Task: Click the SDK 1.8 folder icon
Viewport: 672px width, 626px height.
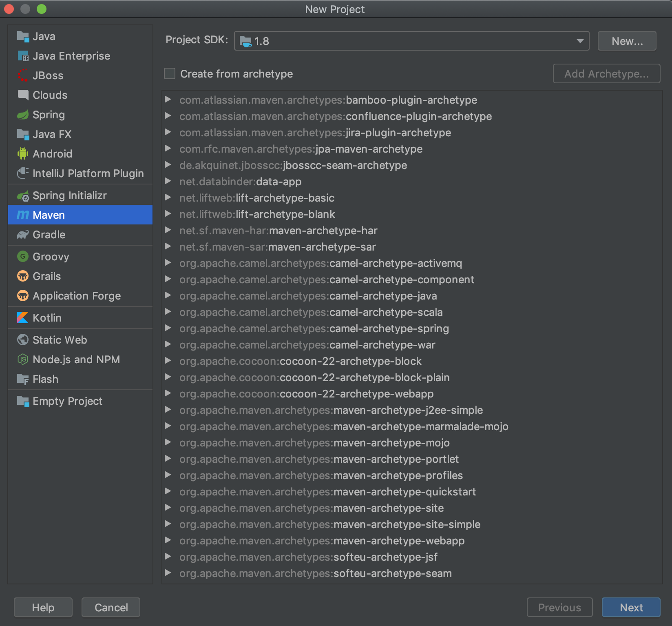Action: click(x=246, y=41)
